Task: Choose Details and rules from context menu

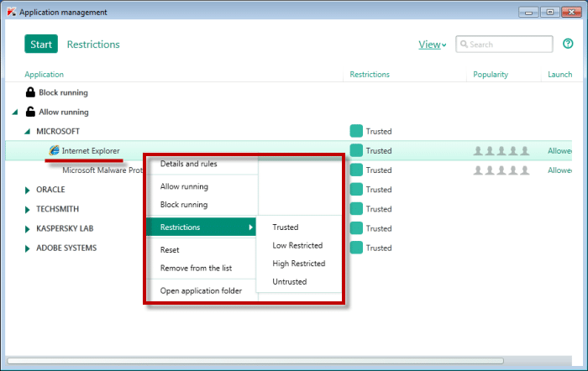Action: tap(189, 164)
